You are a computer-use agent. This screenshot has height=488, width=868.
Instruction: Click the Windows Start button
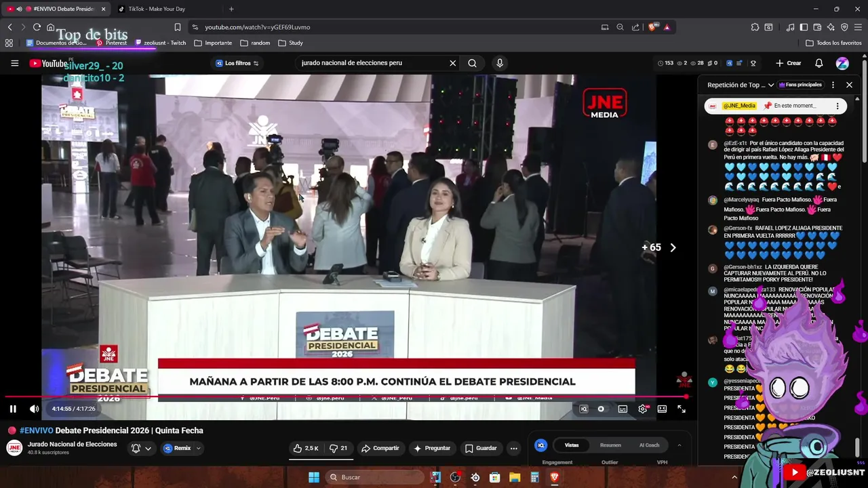pyautogui.click(x=314, y=477)
